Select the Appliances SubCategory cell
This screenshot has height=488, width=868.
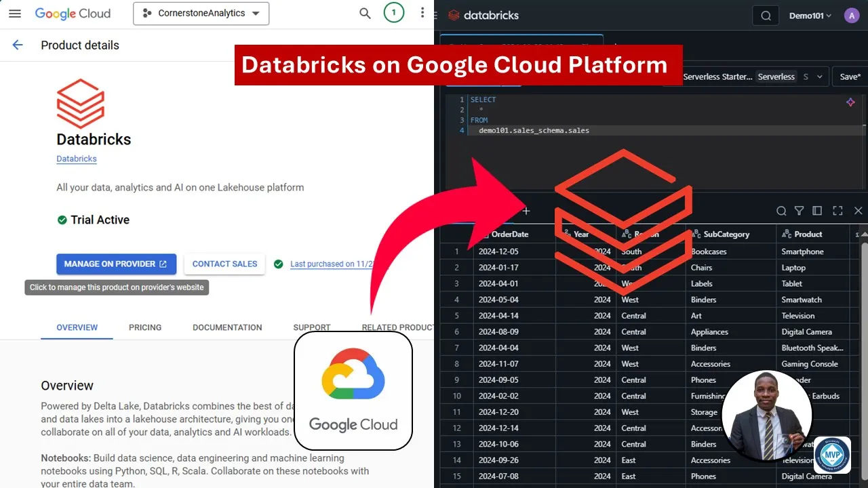731,332
